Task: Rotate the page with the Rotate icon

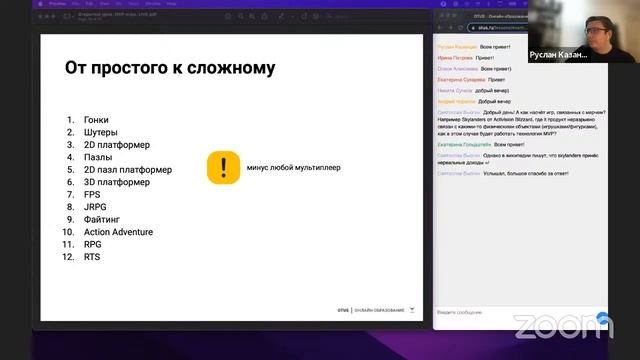Action: point(304,16)
